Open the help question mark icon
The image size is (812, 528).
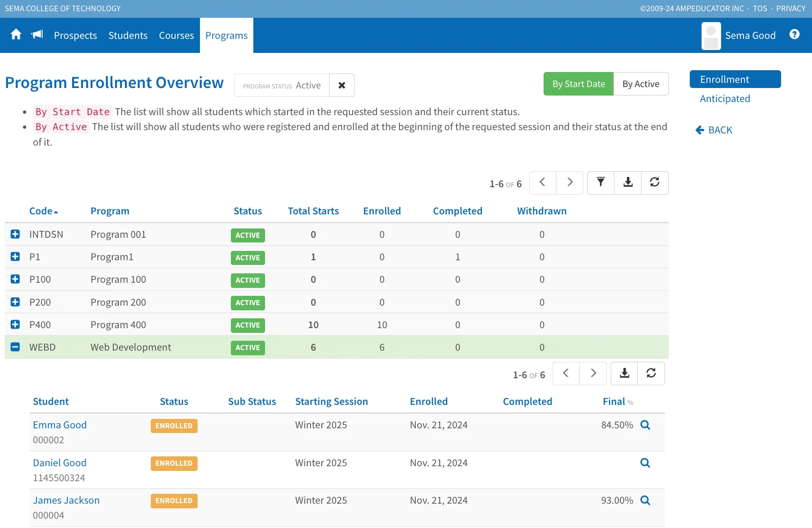794,34
